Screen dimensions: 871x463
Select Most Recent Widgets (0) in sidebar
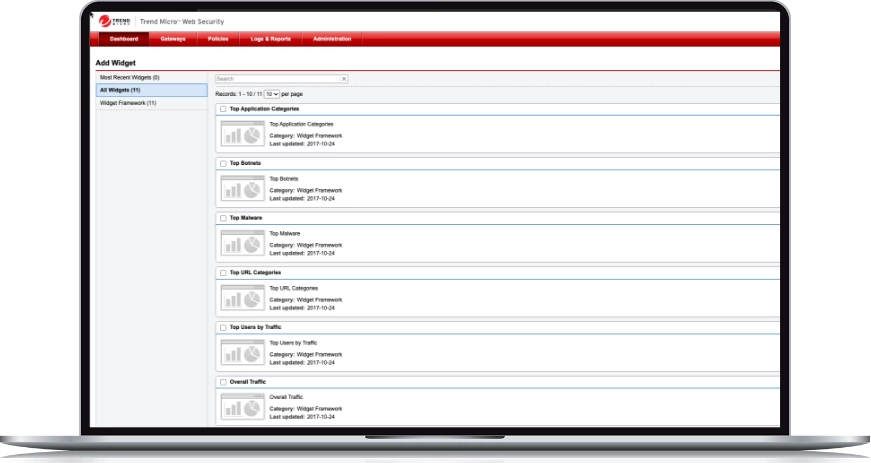pyautogui.click(x=130, y=77)
